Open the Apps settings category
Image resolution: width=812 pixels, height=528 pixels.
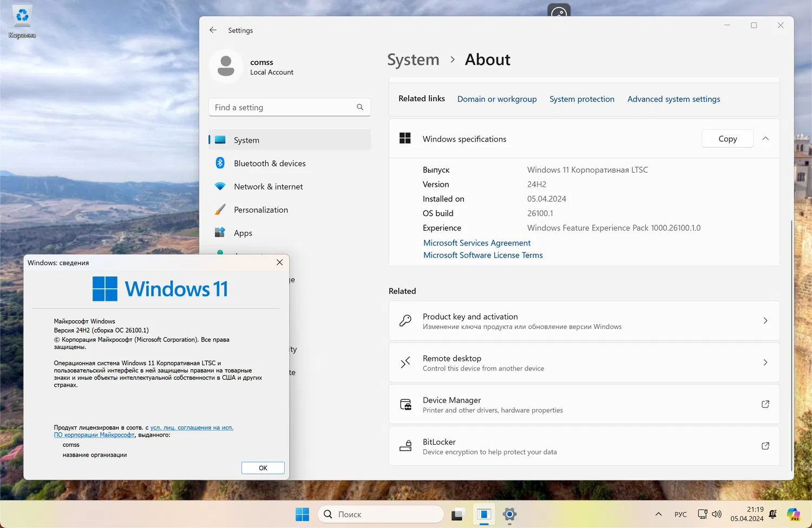tap(243, 233)
